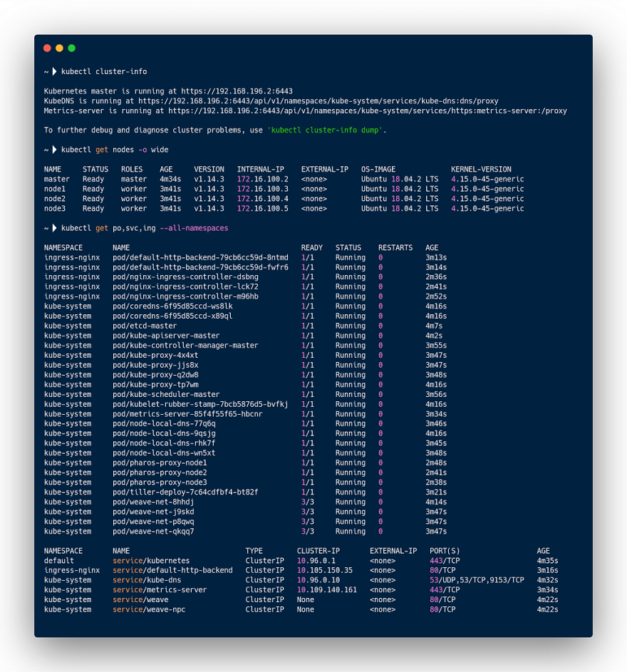
Task: Click cluster IP 10.105.150.35
Action: pyautogui.click(x=325, y=570)
